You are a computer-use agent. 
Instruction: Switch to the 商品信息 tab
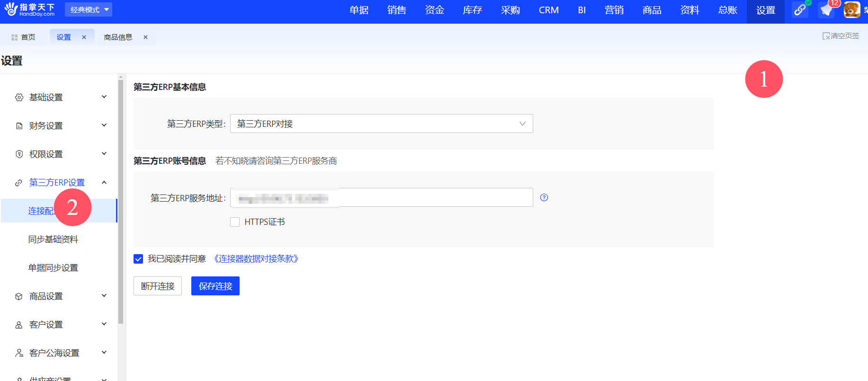coord(118,37)
